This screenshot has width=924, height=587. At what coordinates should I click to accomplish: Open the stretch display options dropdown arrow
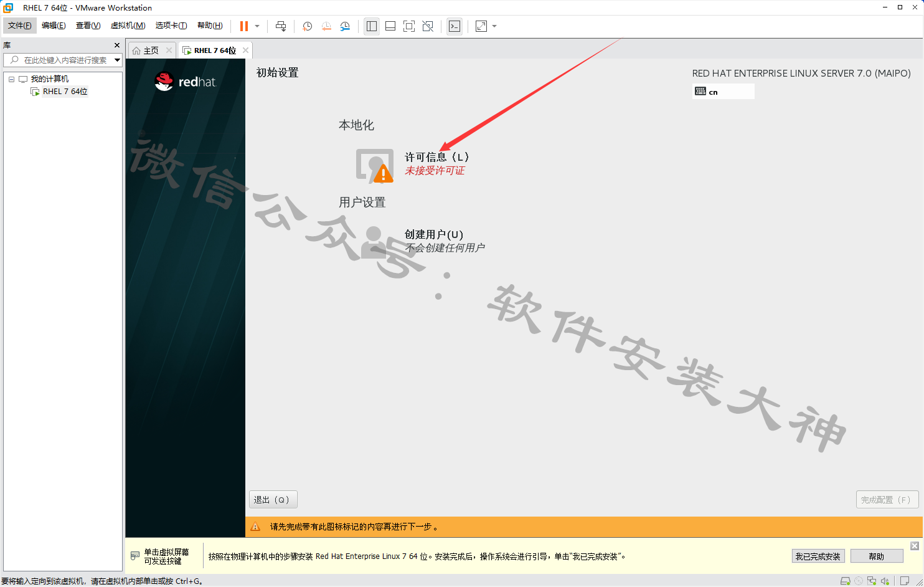coord(494,26)
